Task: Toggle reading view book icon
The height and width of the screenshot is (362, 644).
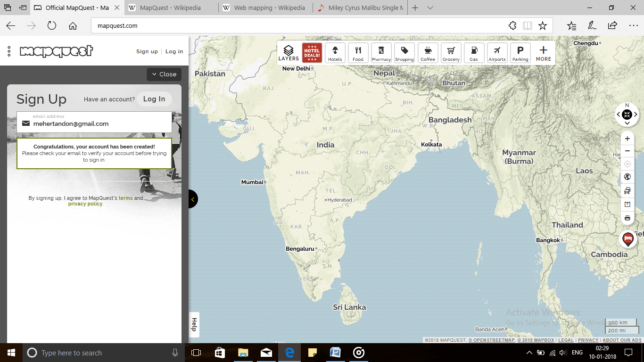Action: click(528, 26)
